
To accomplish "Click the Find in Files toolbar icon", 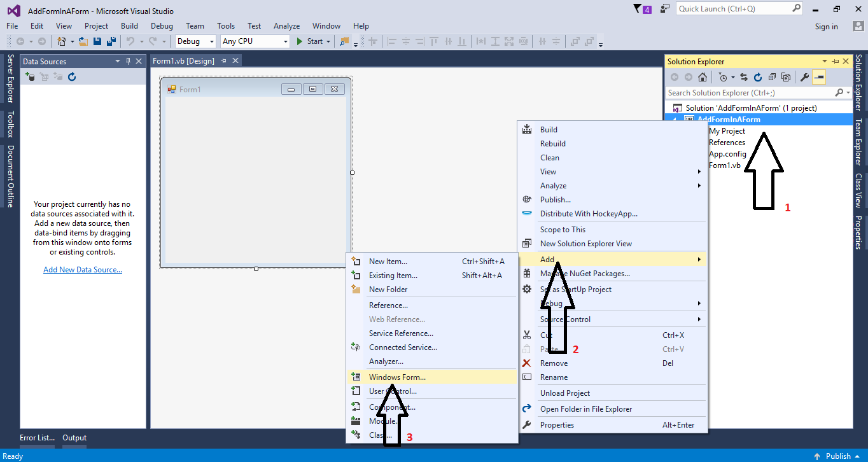I will [x=344, y=41].
